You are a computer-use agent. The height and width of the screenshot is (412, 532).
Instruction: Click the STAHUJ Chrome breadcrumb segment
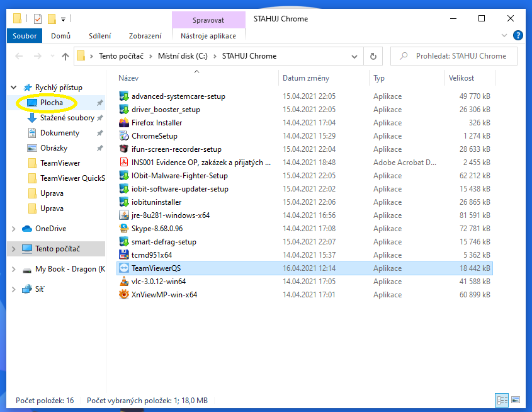click(x=249, y=56)
